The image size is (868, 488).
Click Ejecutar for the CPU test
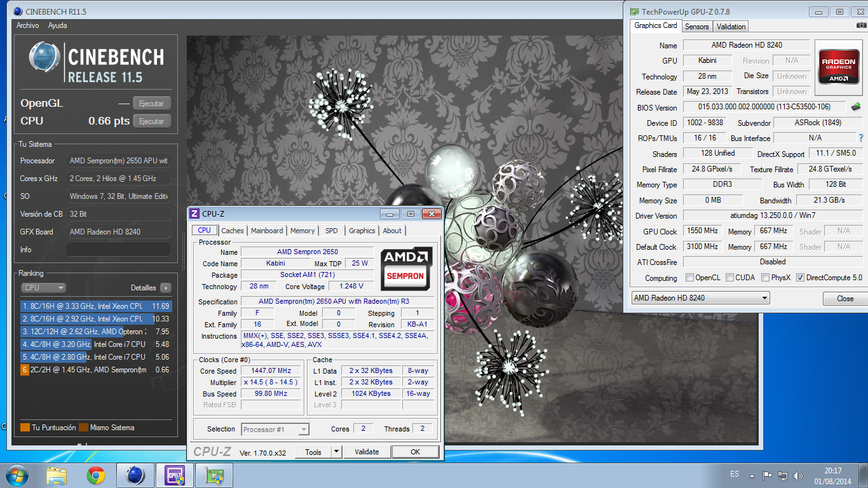[152, 121]
